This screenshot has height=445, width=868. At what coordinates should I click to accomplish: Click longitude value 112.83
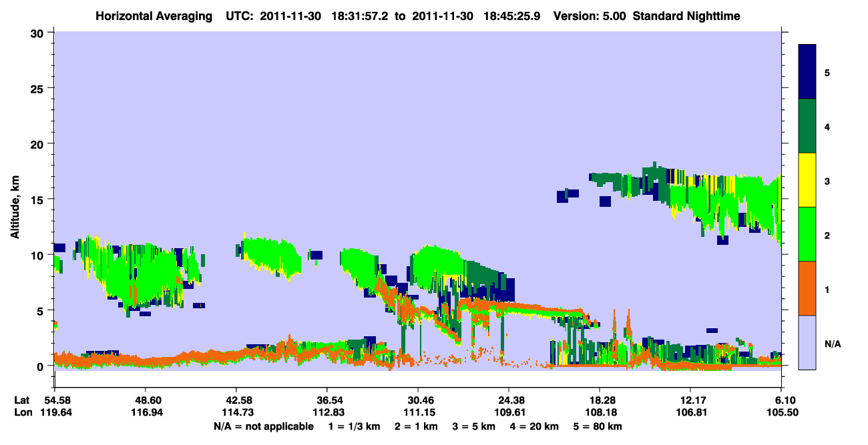(x=327, y=412)
